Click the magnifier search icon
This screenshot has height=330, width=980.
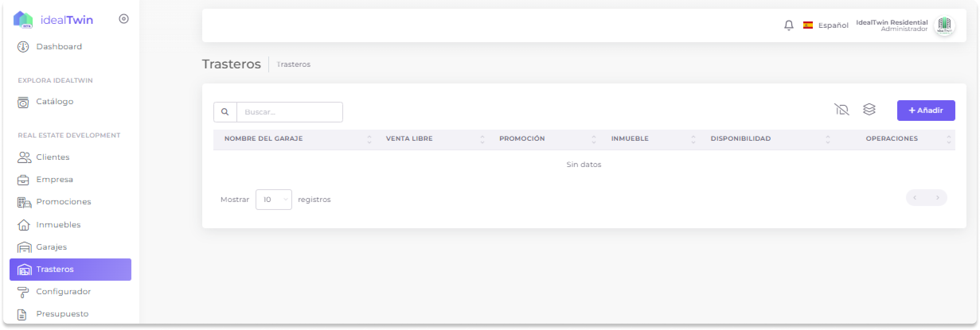point(225,112)
